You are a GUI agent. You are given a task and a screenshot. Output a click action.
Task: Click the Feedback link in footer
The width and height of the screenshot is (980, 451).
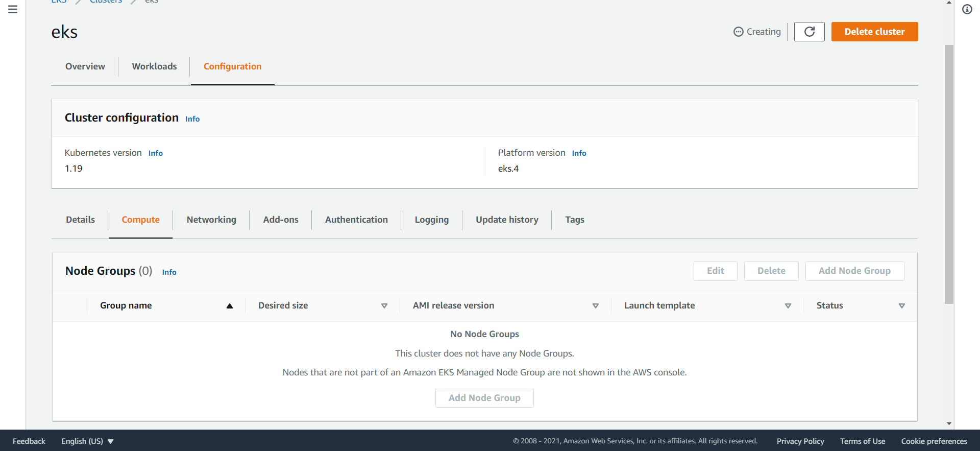point(29,441)
